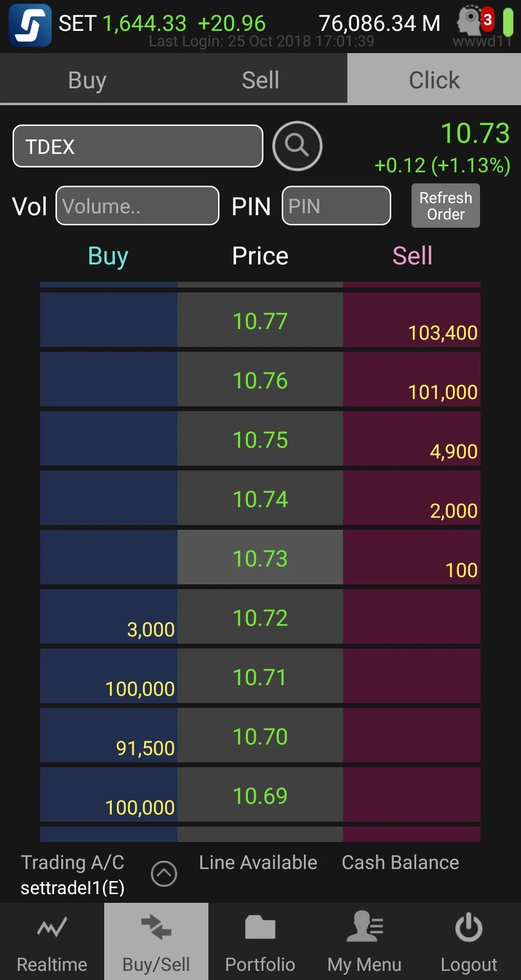Open the Portfolio folder icon
This screenshot has width=521, height=980.
[260, 927]
